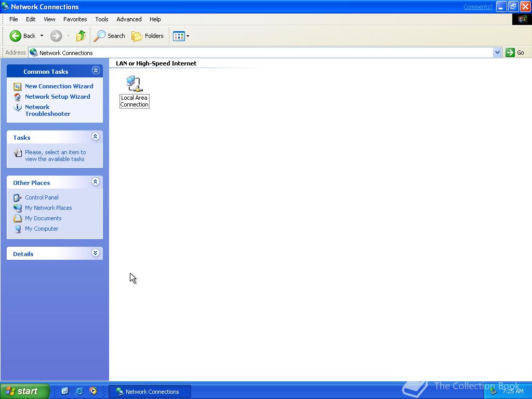Click the My Network Places icon
This screenshot has height=399, width=532.
click(x=17, y=208)
